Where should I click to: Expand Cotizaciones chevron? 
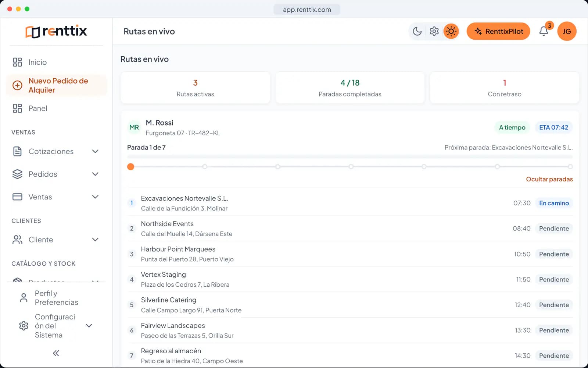click(x=95, y=151)
